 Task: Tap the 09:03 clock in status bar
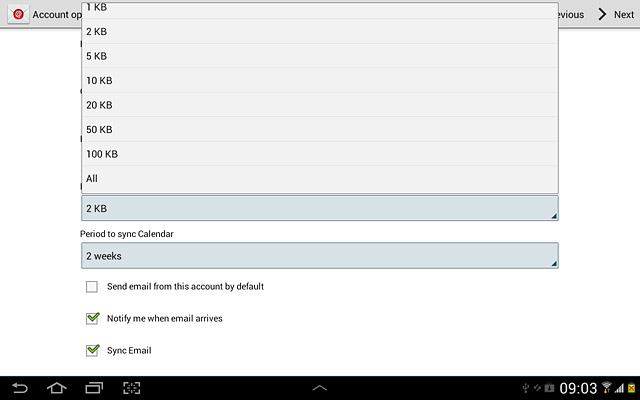578,388
